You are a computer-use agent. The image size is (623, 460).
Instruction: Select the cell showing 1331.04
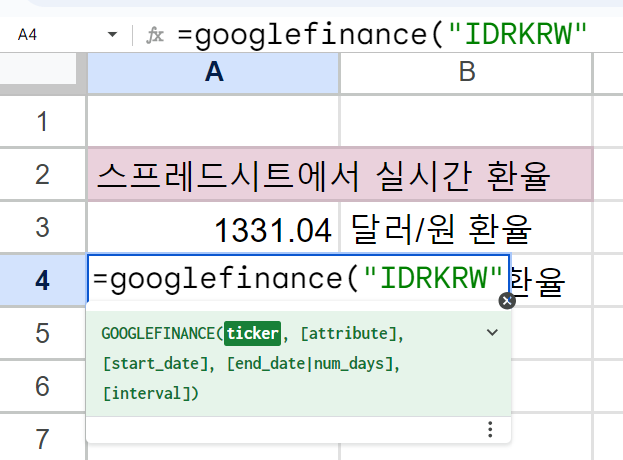tap(213, 228)
